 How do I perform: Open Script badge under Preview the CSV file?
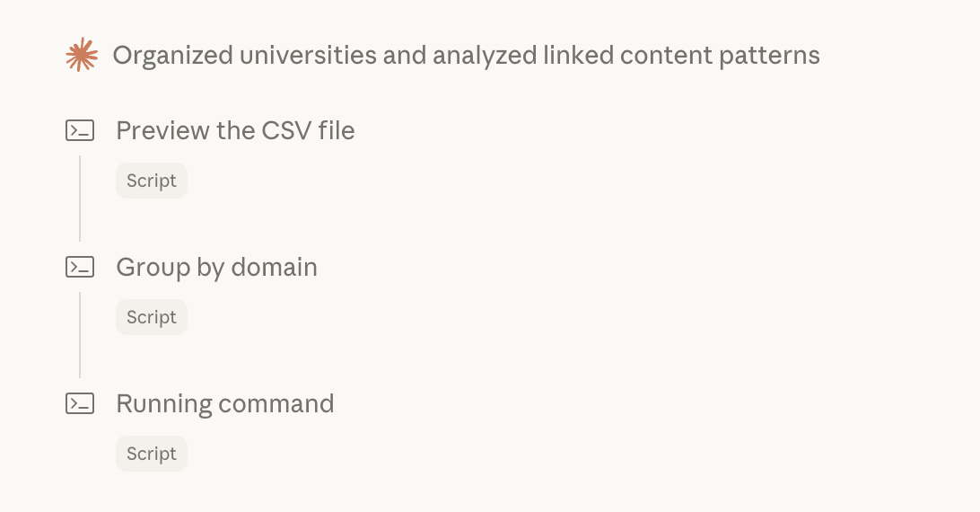click(x=152, y=181)
